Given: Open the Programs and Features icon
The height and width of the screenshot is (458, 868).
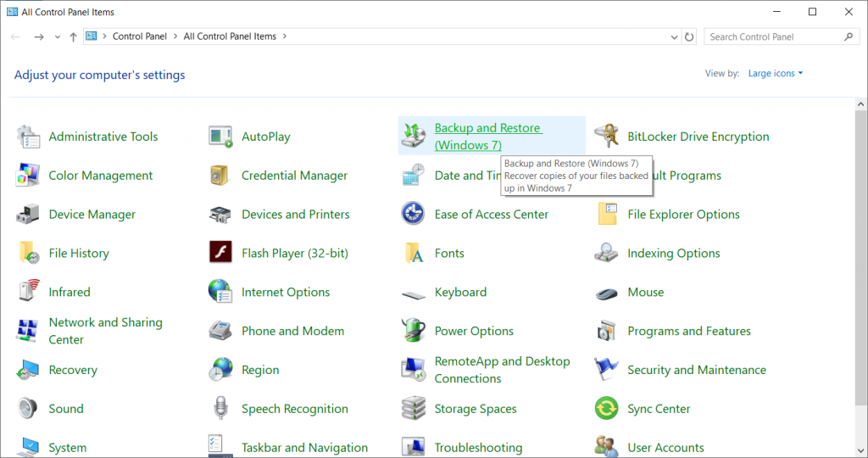Looking at the screenshot, I should click(x=606, y=331).
